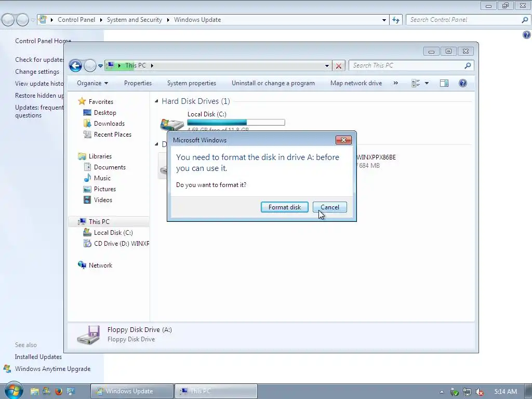The width and height of the screenshot is (532, 399).
Task: Click the Floppy Disk Drive icon in details pane
Action: pyautogui.click(x=88, y=335)
